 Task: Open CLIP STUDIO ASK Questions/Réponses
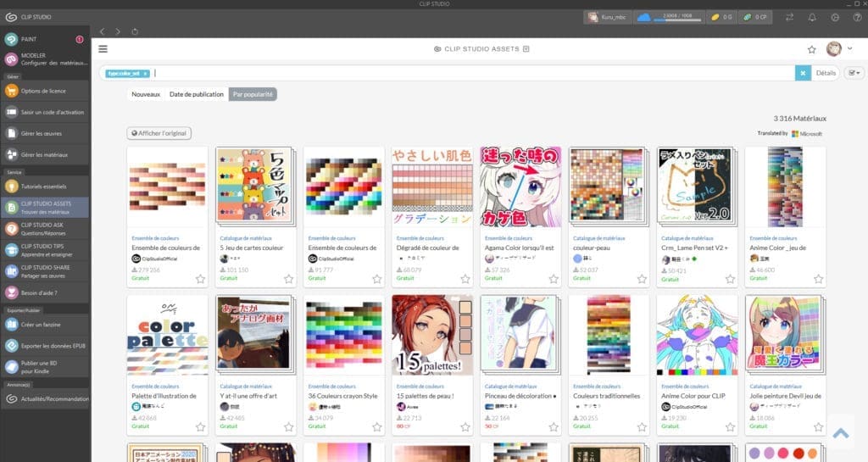point(44,229)
